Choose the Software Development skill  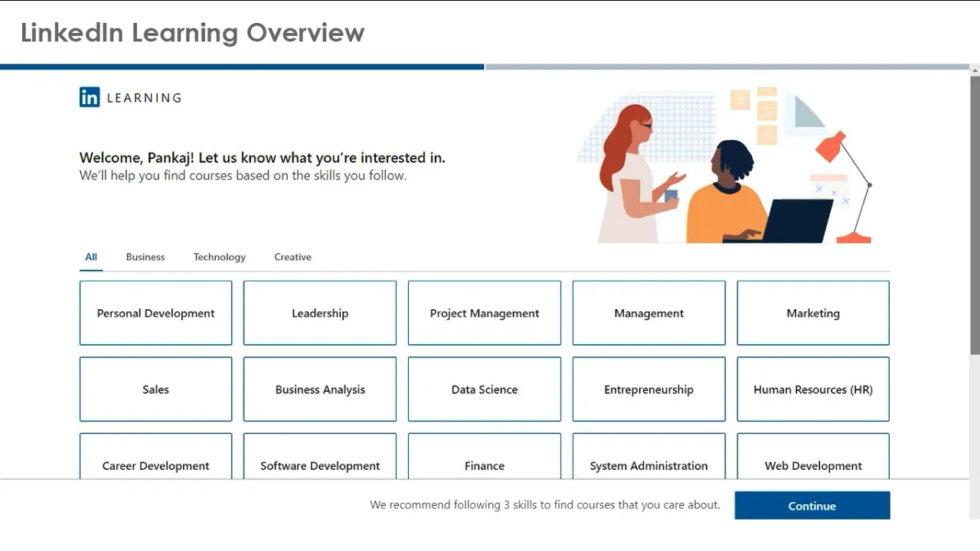(320, 457)
